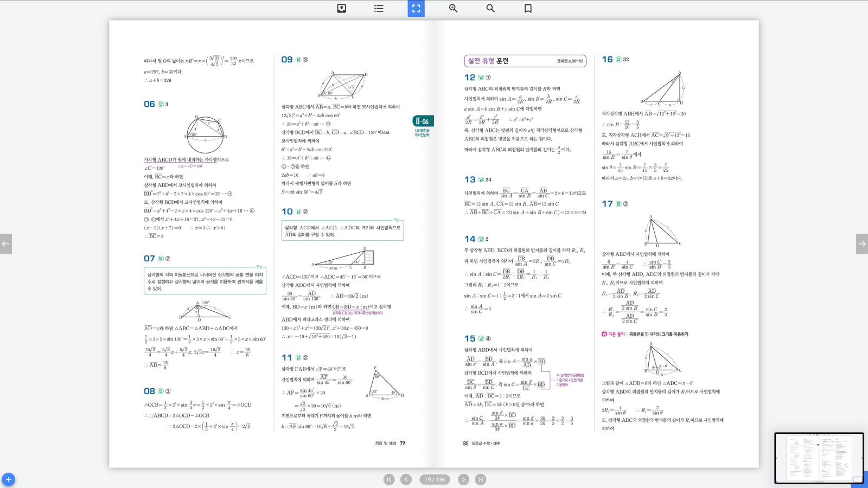Click the zoom-in magnifier with plus sign

point(453,8)
